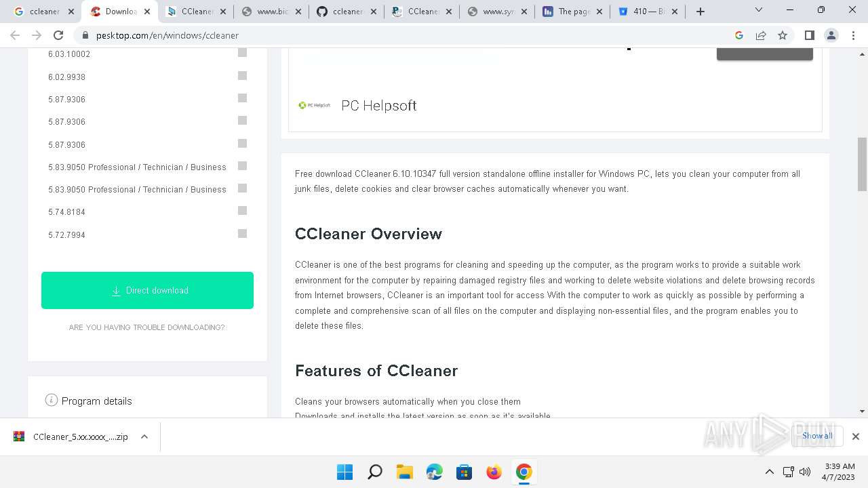Open the zip download options chevron

click(144, 437)
